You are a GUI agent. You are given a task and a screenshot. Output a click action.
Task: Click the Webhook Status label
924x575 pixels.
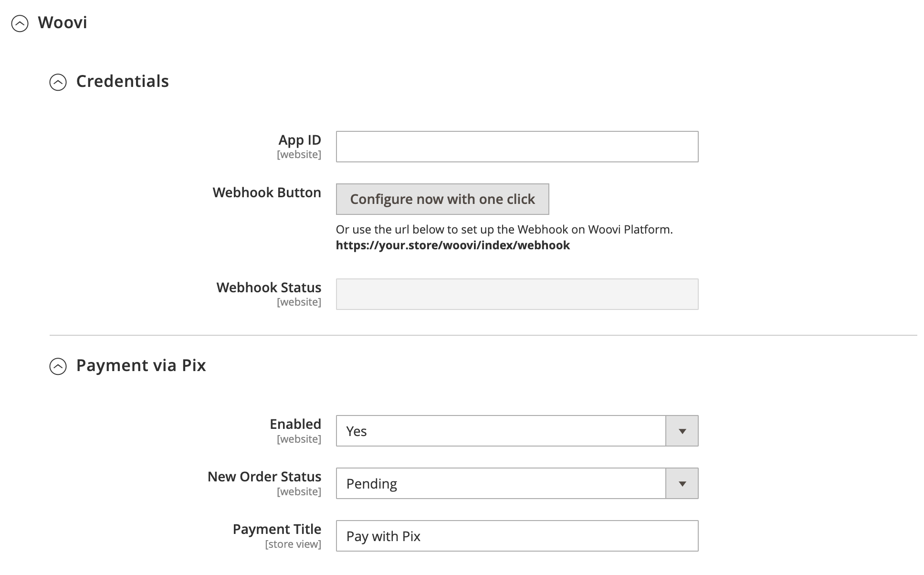coord(269,287)
